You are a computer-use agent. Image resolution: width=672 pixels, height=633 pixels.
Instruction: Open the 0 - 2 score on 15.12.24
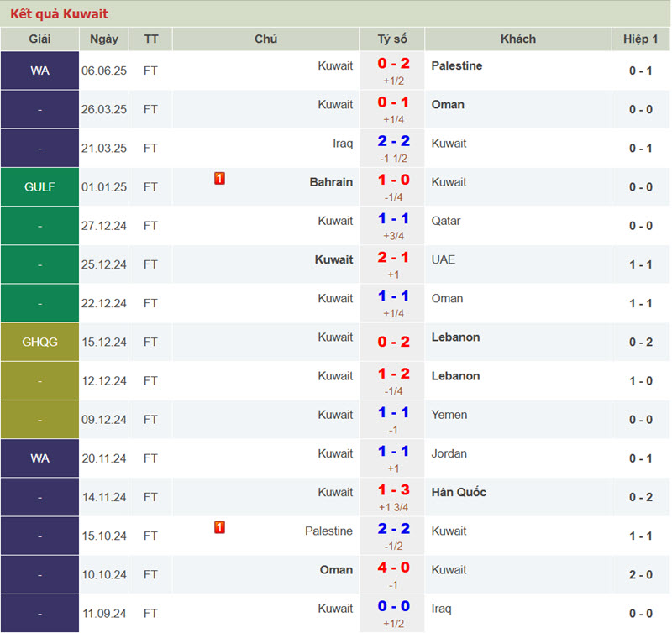(x=393, y=342)
